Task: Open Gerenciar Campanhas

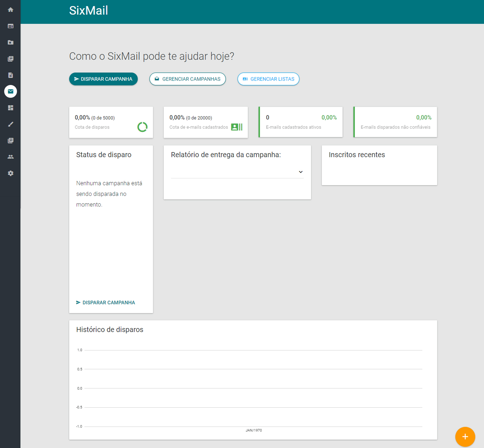Action: tap(188, 79)
